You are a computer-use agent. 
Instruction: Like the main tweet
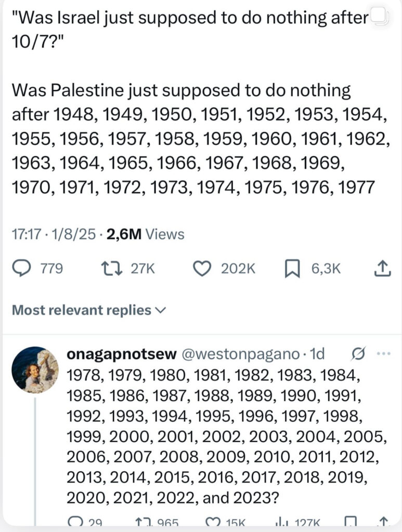(202, 269)
